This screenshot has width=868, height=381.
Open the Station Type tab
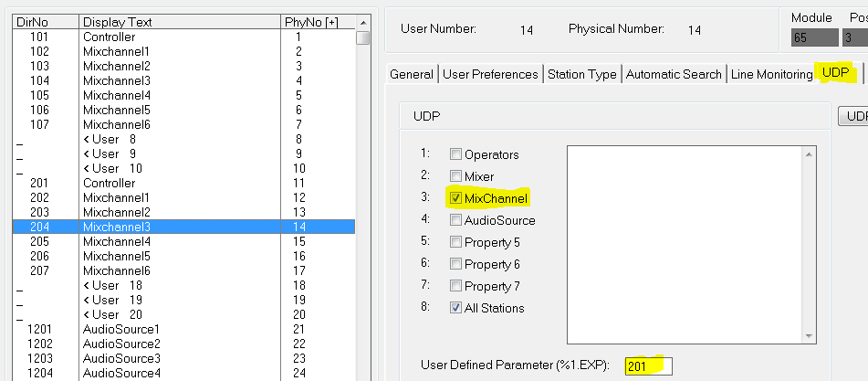click(x=581, y=74)
